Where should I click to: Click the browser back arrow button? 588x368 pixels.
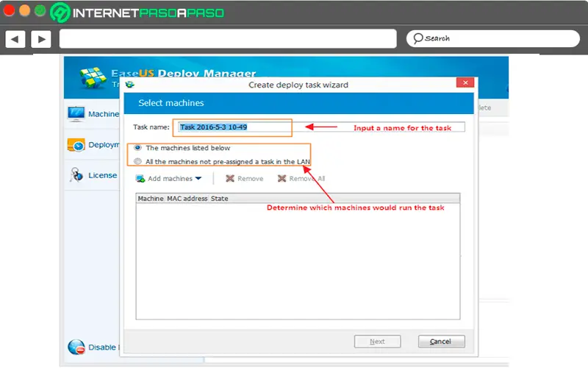[15, 39]
